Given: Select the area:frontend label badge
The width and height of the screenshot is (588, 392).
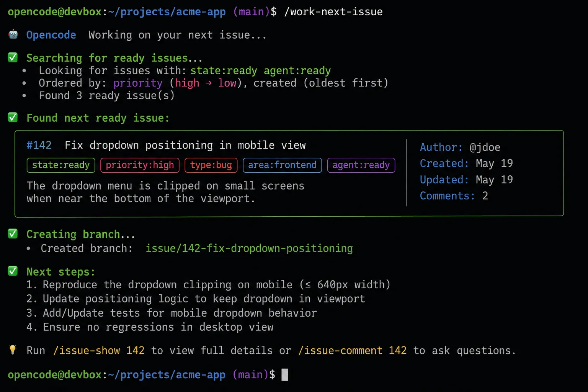Looking at the screenshot, I should (282, 165).
